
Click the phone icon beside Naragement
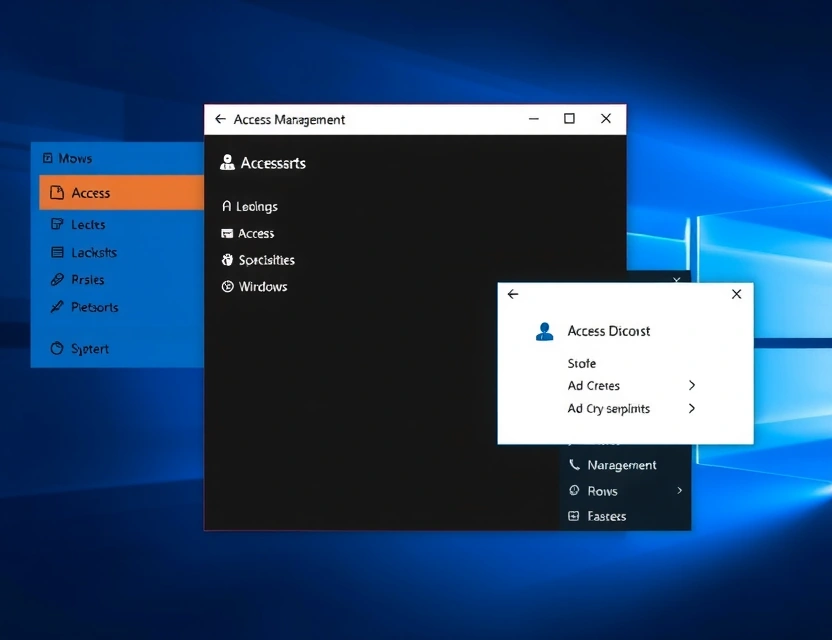coord(574,465)
